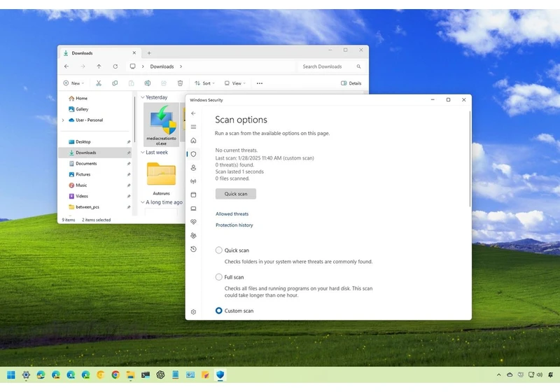
Task: Open Account protection in Windows Security sidebar
Action: [x=193, y=167]
